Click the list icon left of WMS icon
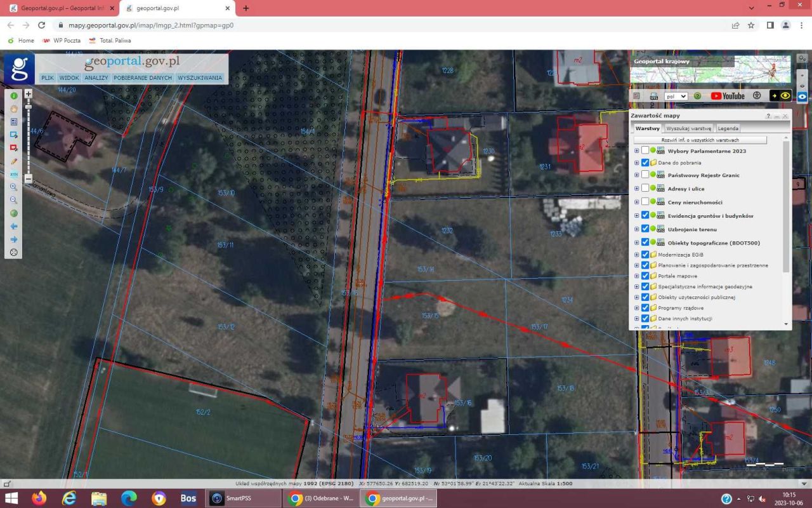Image resolution: width=812 pixels, height=508 pixels. 636,96
